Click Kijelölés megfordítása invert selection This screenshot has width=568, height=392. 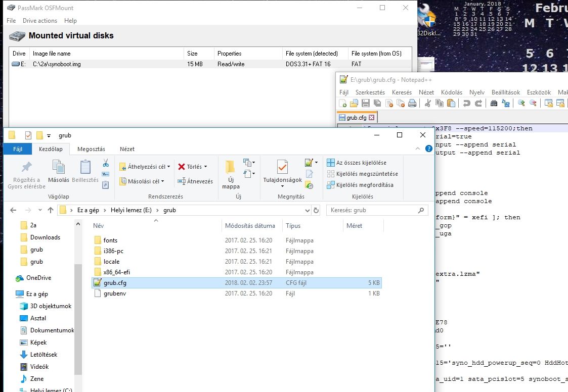360,185
